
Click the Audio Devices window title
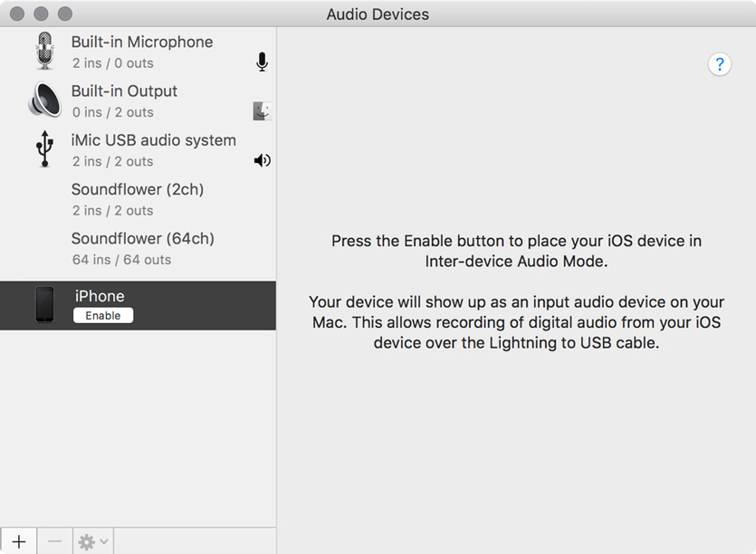pyautogui.click(x=378, y=14)
